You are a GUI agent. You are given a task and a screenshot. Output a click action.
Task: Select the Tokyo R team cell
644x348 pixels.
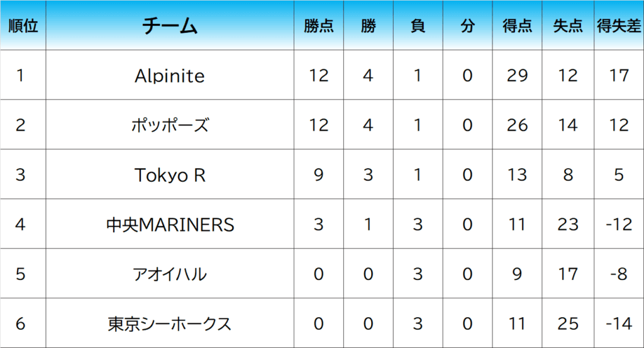(170, 175)
